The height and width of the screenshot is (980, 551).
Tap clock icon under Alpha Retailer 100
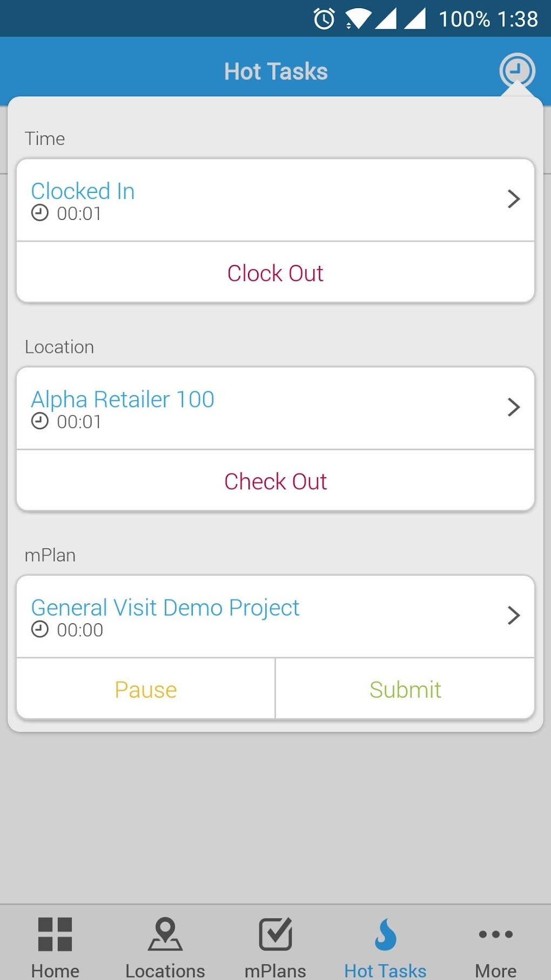[x=39, y=421]
